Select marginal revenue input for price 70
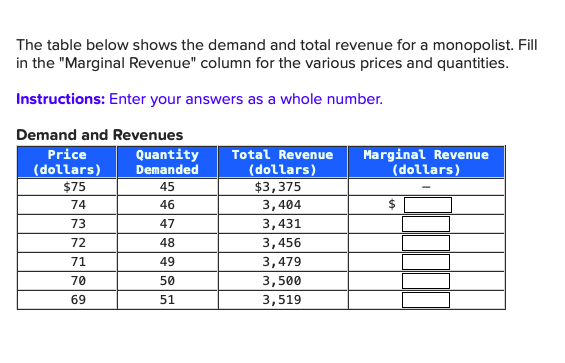 (426, 281)
